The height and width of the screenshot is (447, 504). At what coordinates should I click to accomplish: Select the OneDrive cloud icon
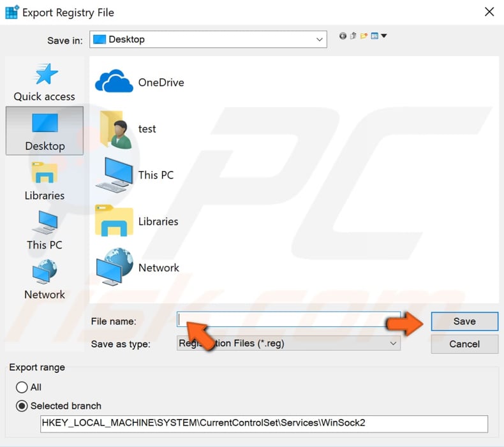[x=114, y=82]
